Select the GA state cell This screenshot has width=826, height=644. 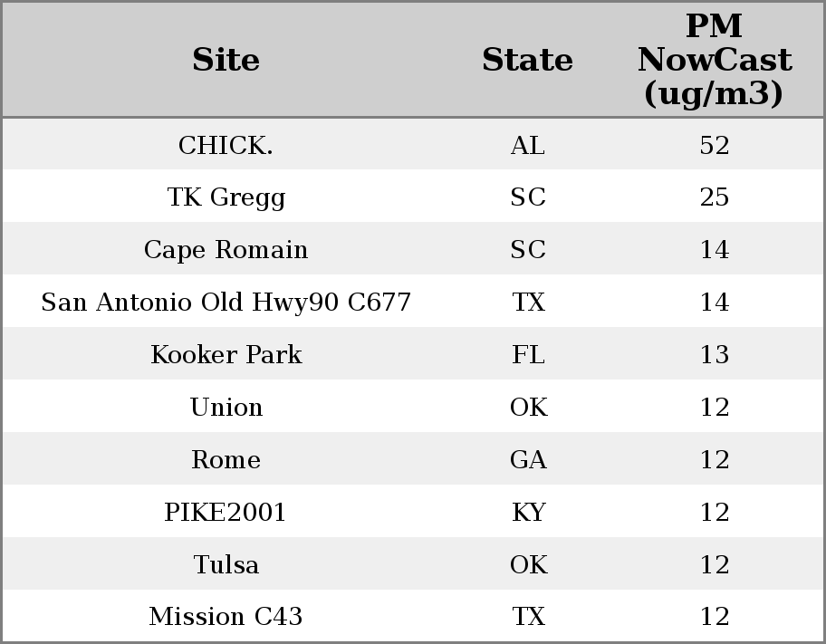click(527, 460)
